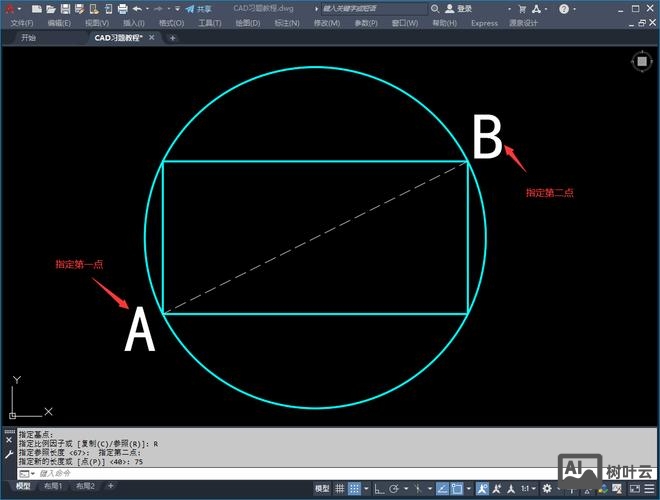Toggle the drawing grid display
This screenshot has height=500, width=660.
[340, 488]
